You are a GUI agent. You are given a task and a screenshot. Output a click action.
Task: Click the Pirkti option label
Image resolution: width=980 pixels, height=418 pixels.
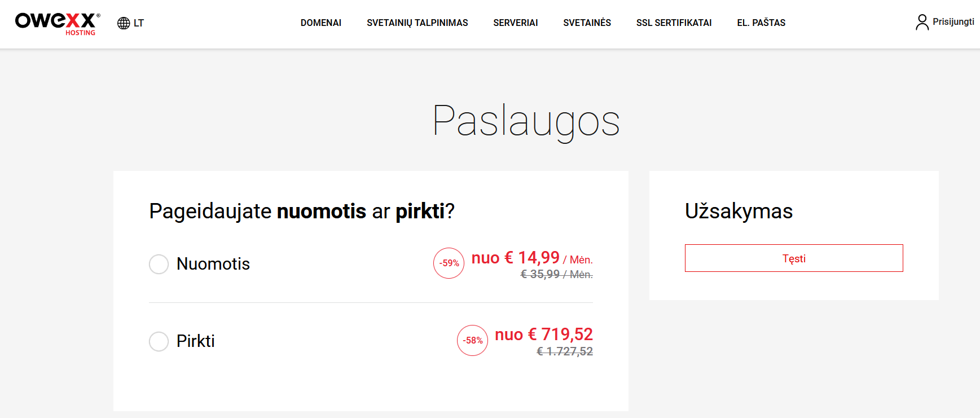pos(196,341)
